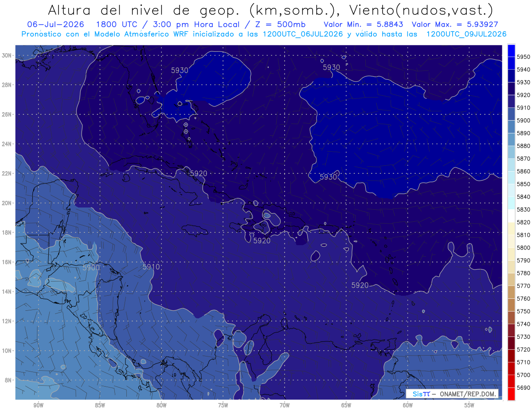Click the "5800" value in the color scale

coord(524,247)
